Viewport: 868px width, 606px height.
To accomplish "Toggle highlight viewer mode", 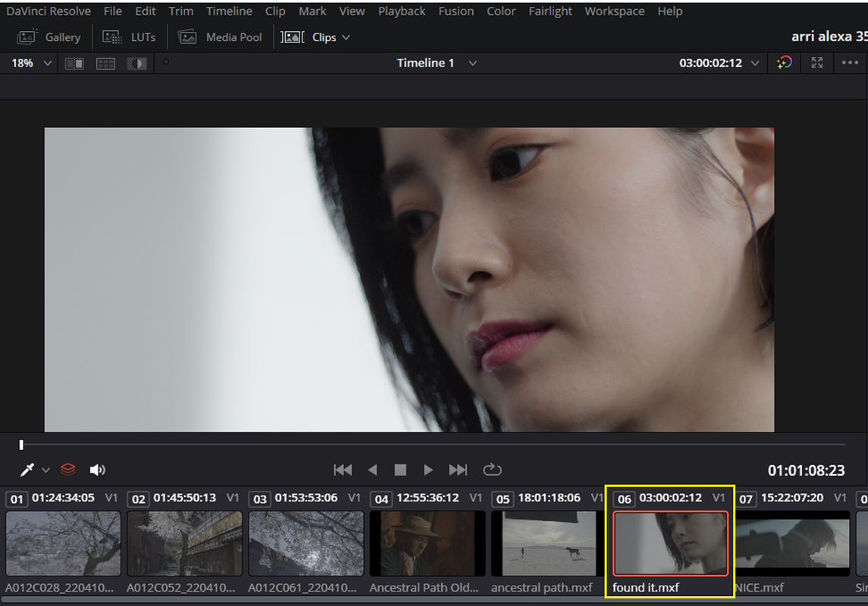I will 136,64.
